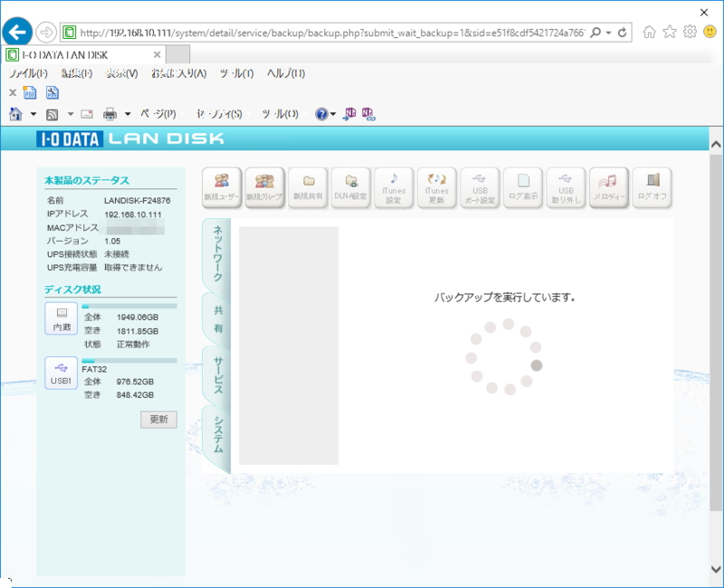The height and width of the screenshot is (588, 724).
Task: Go back with the browser back arrow
Action: 17,33
